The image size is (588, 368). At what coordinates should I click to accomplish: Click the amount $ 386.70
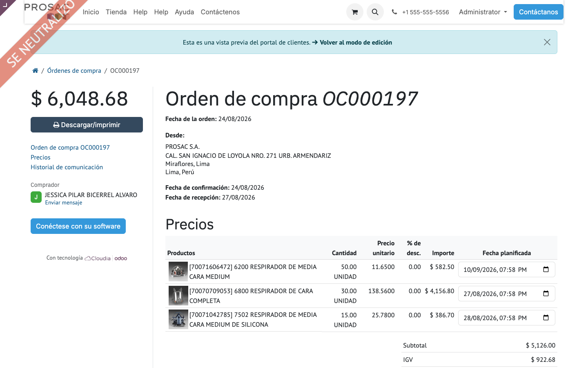point(442,315)
